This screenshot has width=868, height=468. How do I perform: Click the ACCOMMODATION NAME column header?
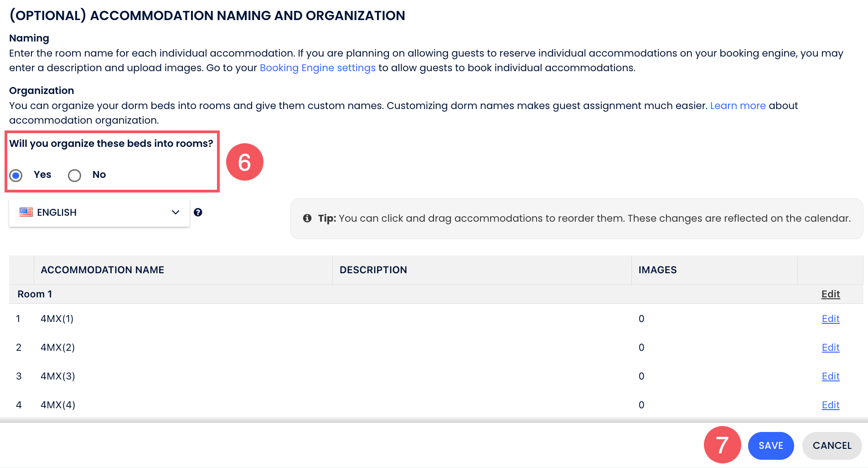click(x=102, y=270)
